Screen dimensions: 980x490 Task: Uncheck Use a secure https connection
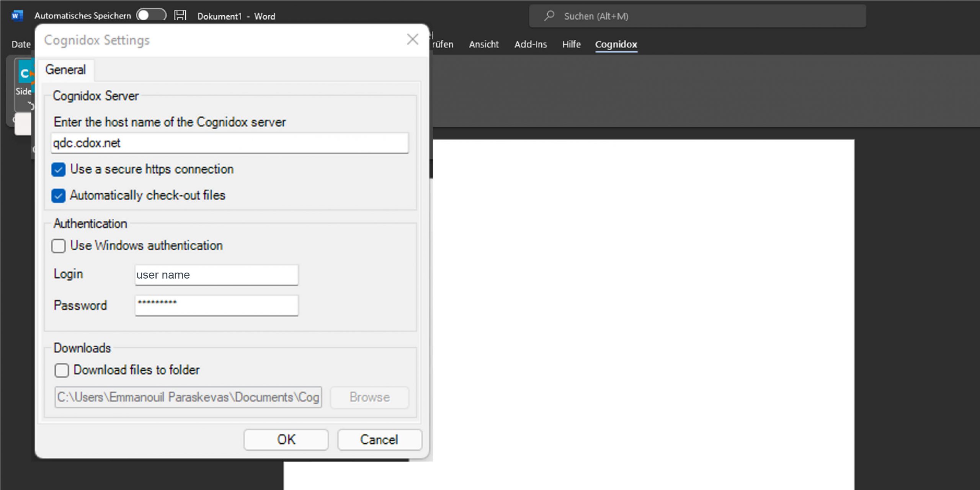click(59, 170)
